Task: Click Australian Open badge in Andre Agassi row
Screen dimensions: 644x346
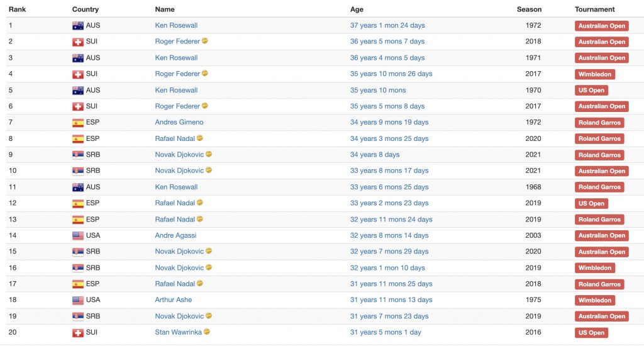Action: tap(602, 235)
